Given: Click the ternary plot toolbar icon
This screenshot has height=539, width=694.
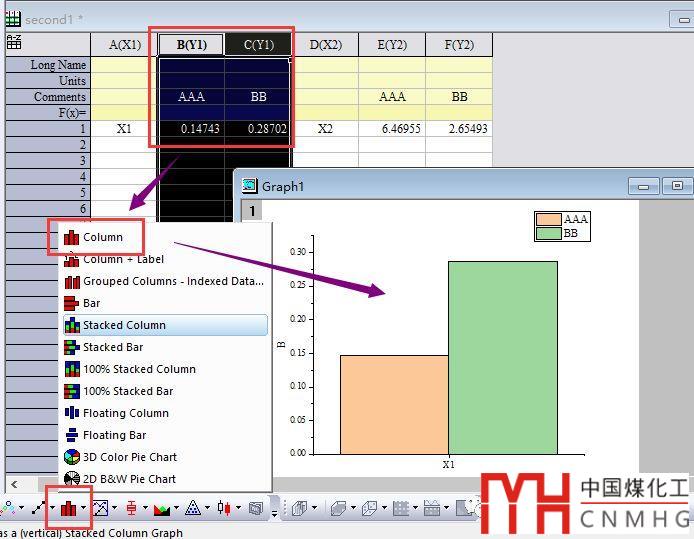Looking at the screenshot, I should tap(193, 508).
